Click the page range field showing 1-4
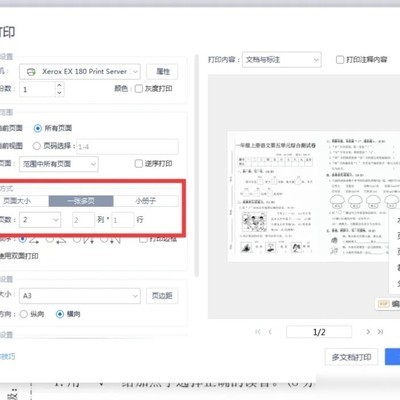 127,146
